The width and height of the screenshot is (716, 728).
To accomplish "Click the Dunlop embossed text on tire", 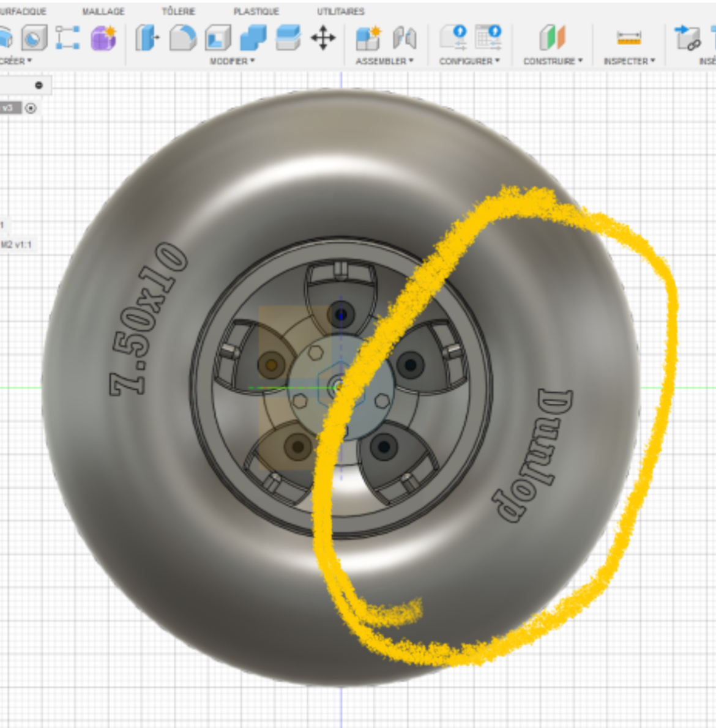I will 532,455.
